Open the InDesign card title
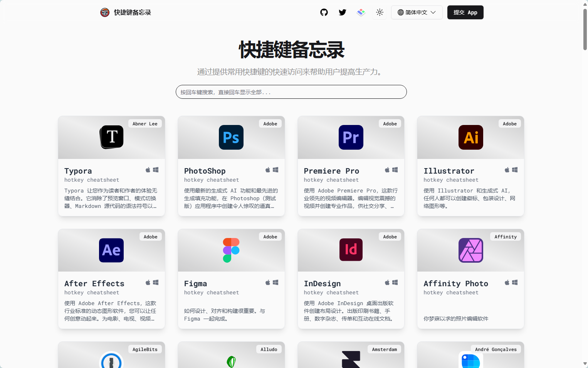588x368 pixels. tap(323, 284)
